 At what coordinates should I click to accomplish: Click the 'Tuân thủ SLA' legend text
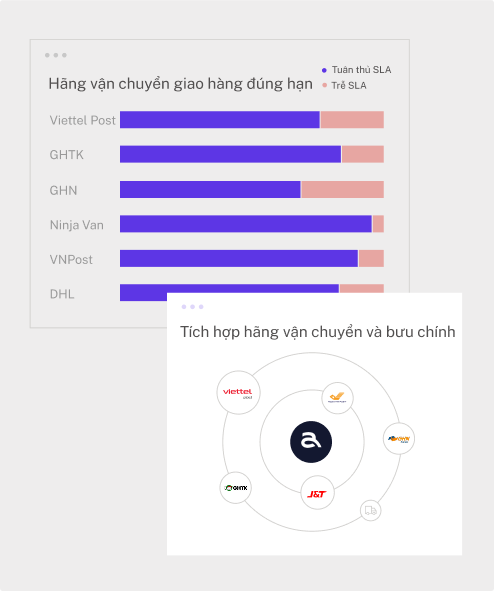click(361, 70)
